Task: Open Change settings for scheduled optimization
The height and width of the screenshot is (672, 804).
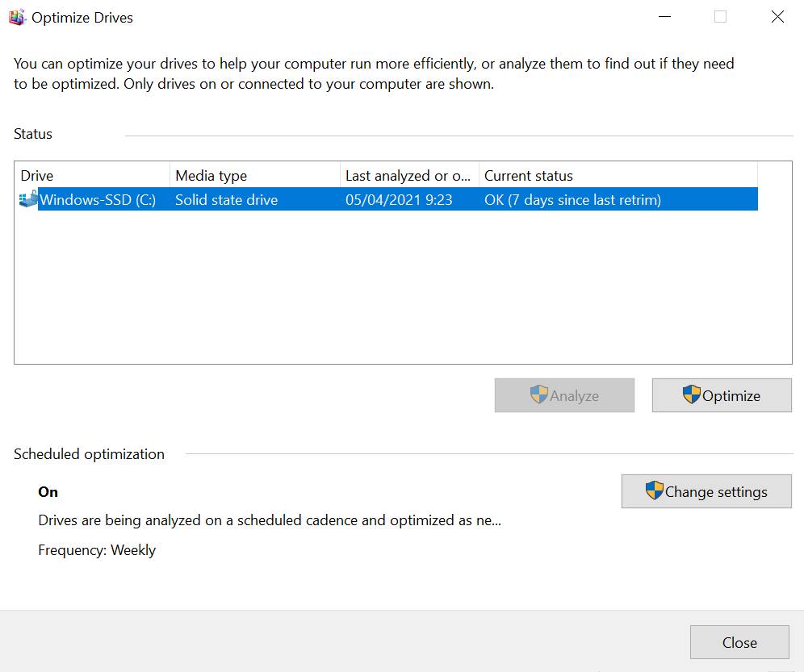Action: pyautogui.click(x=706, y=491)
